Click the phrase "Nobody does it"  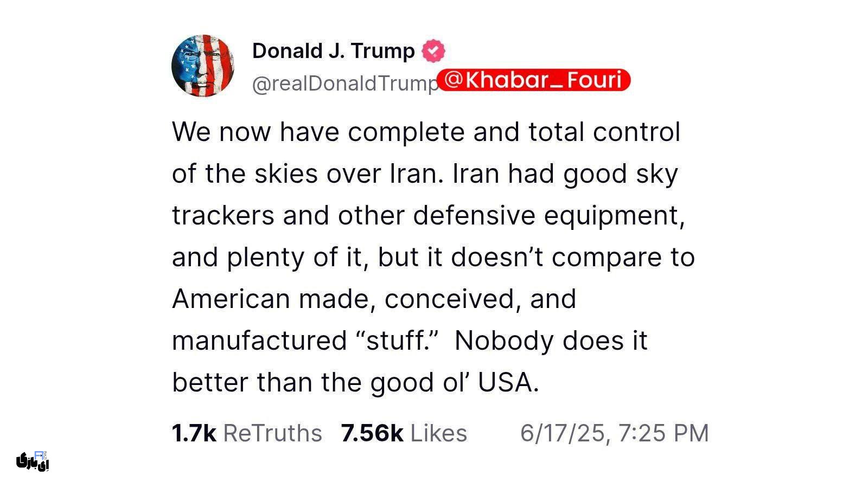pos(551,341)
